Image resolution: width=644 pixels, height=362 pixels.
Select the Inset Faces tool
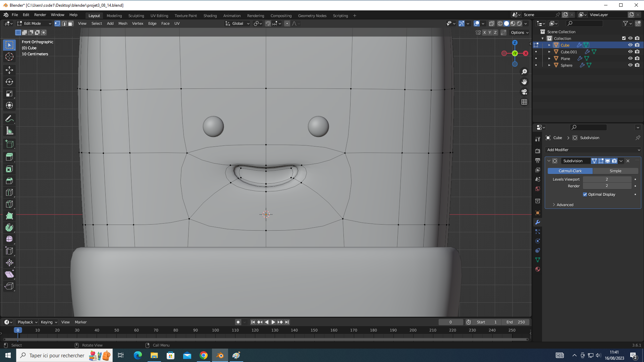[x=9, y=169]
